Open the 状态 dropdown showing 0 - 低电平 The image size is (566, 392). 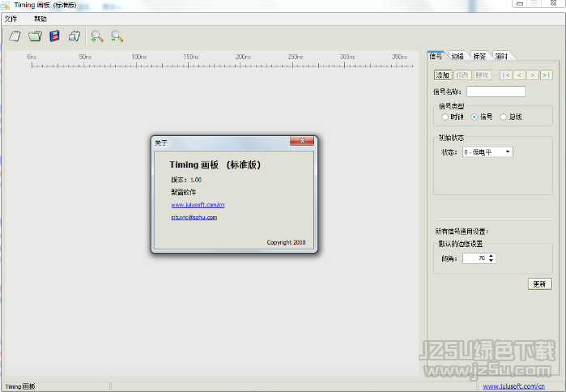(487, 152)
